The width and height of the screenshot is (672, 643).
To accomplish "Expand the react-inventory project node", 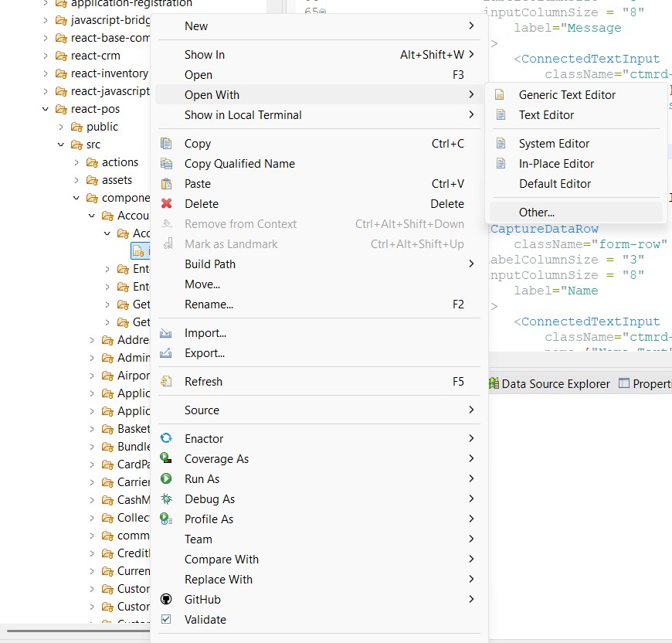I will [x=46, y=73].
